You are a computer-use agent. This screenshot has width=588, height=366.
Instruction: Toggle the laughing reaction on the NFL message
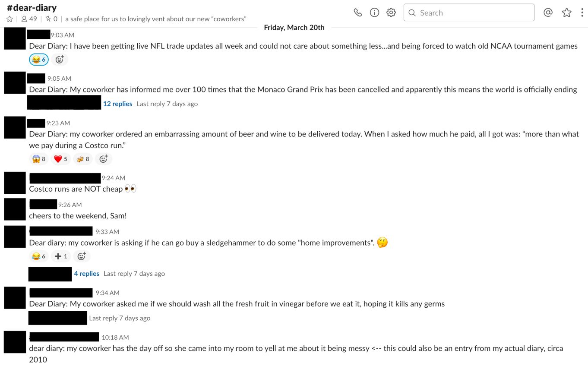[39, 60]
